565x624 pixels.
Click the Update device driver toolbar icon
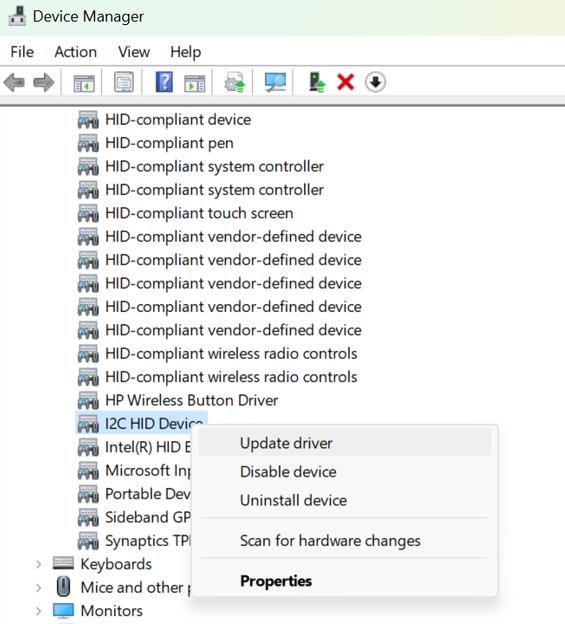point(234,82)
